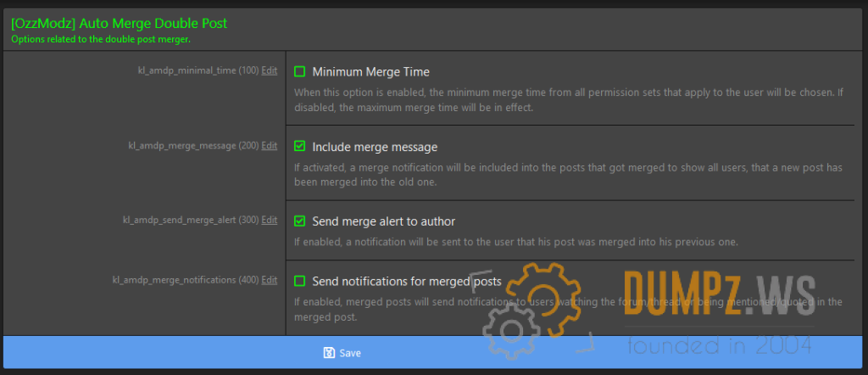Click the Send merge alert to author label text
Image resolution: width=868 pixels, height=375 pixels.
tap(383, 221)
